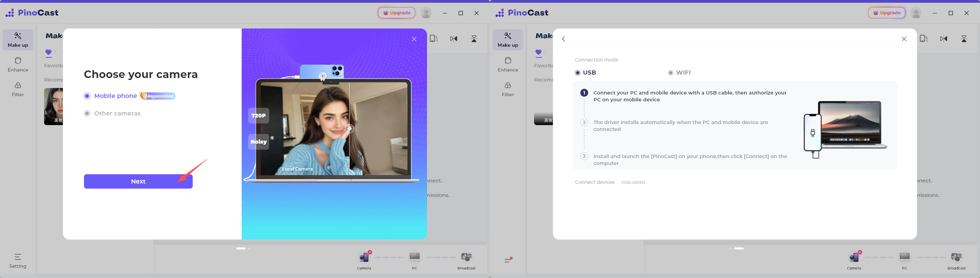Screen dimensions: 980x278
Task: Click flip vertical icon in left window
Action: tap(474, 39)
